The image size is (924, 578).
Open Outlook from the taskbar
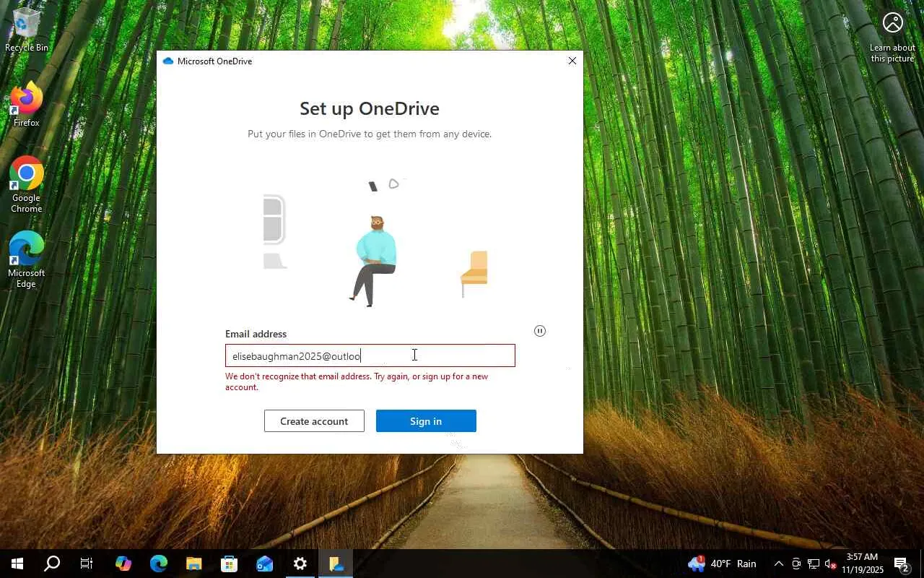[264, 564]
